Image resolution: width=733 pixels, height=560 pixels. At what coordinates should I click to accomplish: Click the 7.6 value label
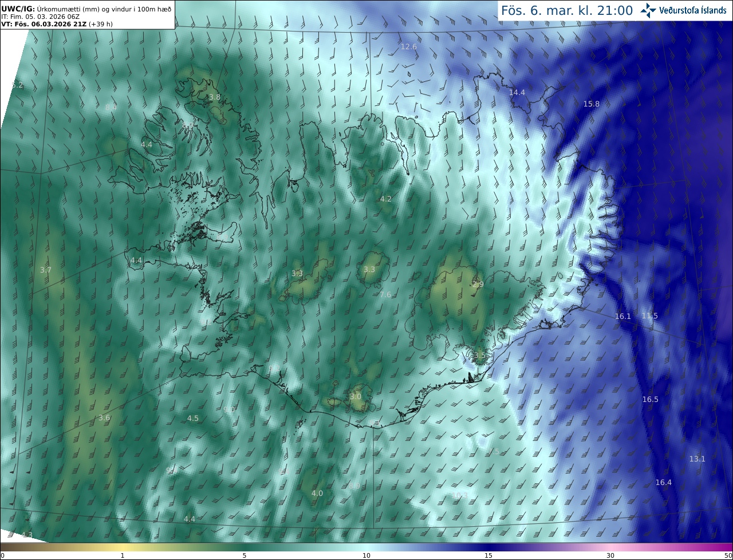(x=385, y=294)
